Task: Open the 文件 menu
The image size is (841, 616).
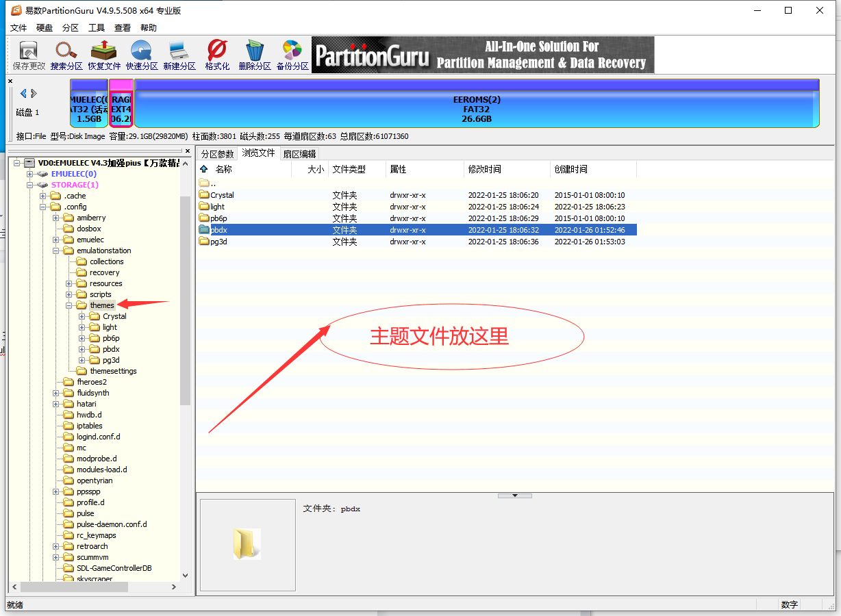Action: coord(18,28)
